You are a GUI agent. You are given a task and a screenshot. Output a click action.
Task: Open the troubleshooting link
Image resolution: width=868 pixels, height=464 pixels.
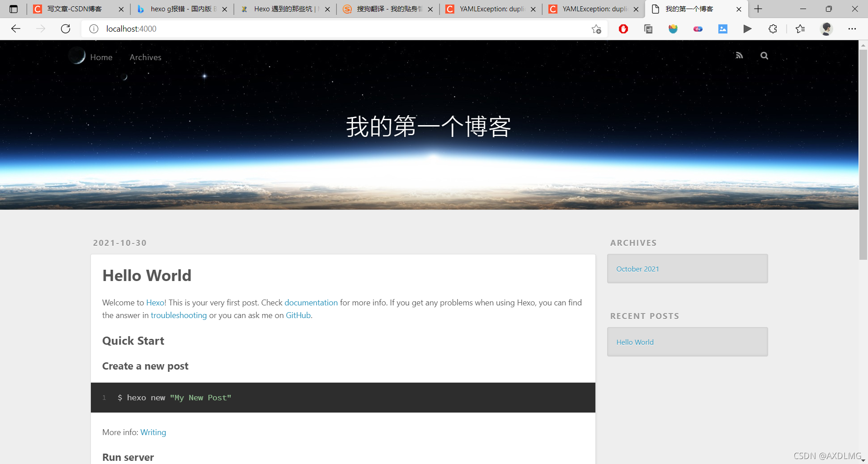[179, 315]
